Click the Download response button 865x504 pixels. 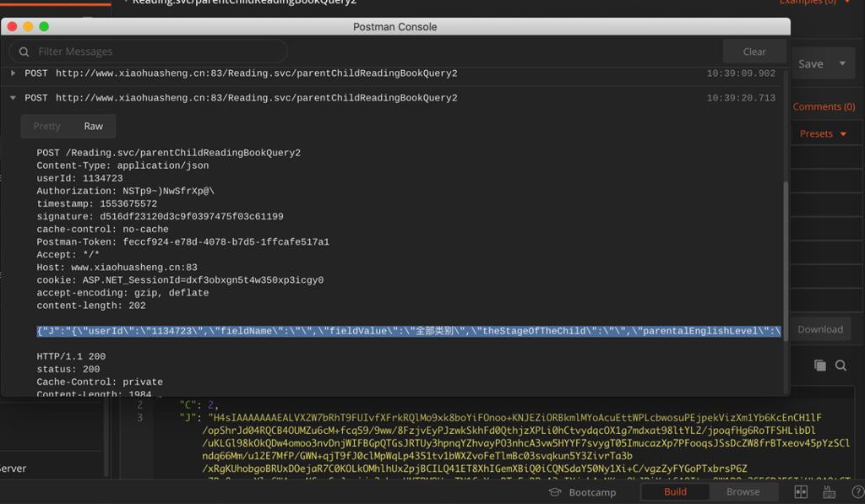click(x=819, y=329)
